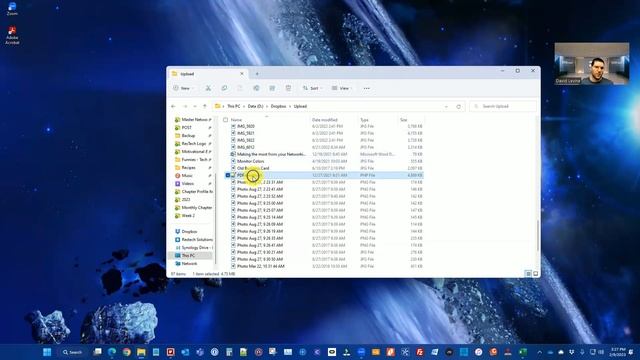Go up one folder level arrow
The height and width of the screenshot is (360, 640).
[205, 106]
